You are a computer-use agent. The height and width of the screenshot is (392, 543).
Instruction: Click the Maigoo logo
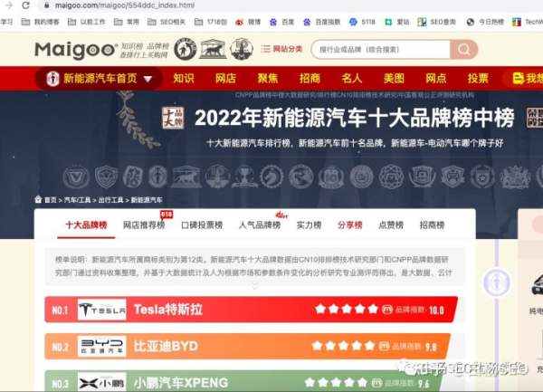coord(75,50)
